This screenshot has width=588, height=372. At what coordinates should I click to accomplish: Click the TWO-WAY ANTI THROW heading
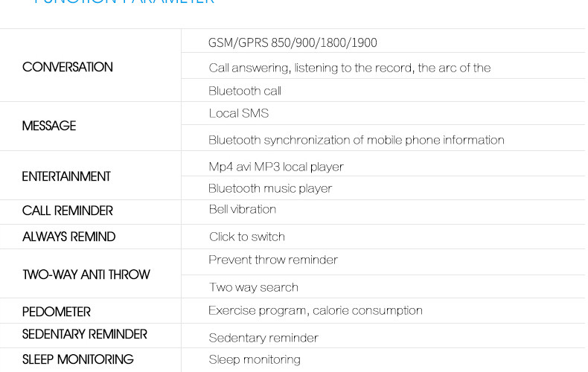point(86,275)
